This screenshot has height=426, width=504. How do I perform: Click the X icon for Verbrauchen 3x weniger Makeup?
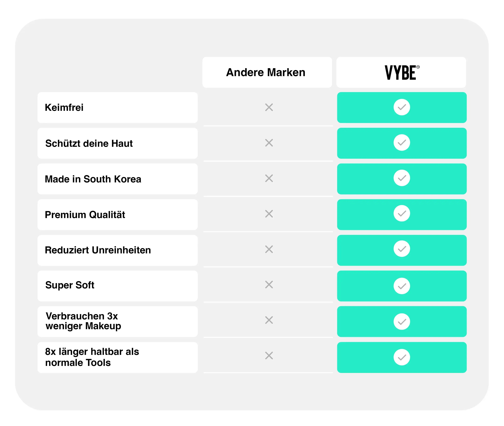coord(269,320)
